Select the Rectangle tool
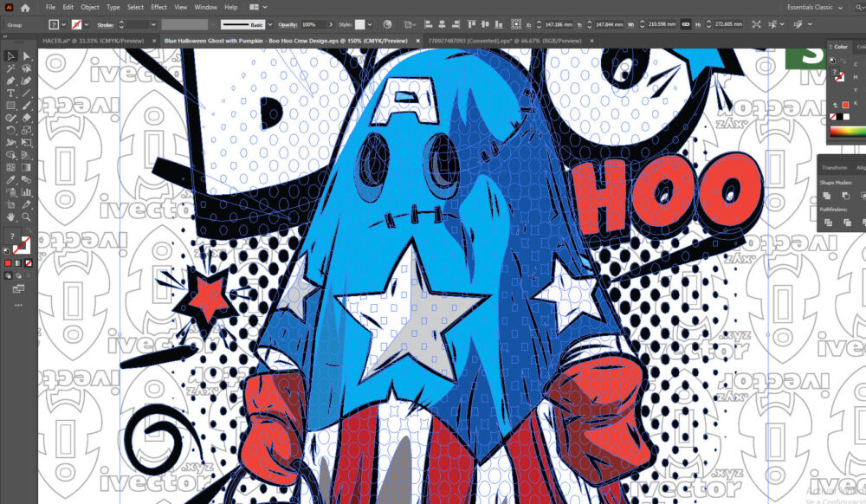 coord(10,105)
